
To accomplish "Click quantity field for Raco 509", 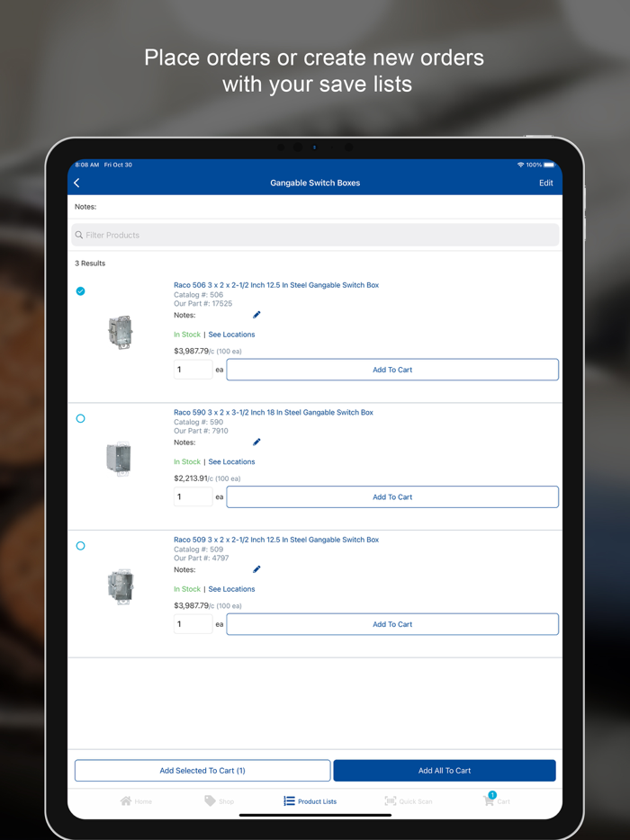I will point(193,624).
